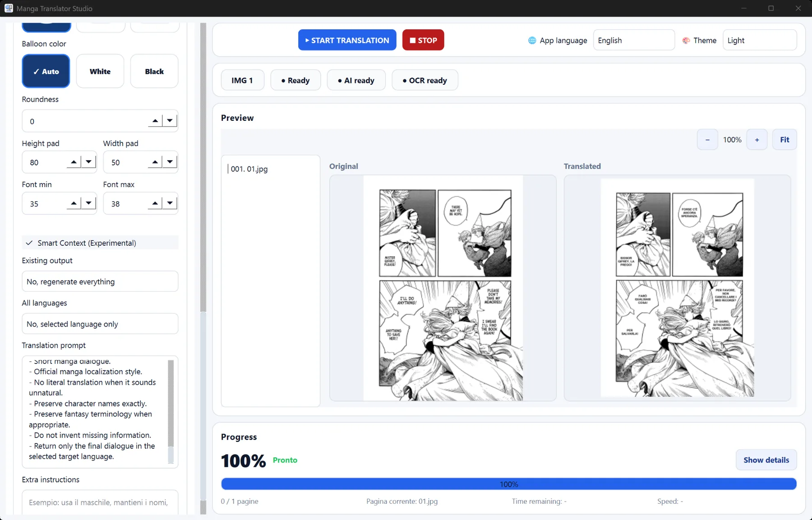Increase Height pad with the up arrow
This screenshot has width=812, height=520.
(x=74, y=162)
